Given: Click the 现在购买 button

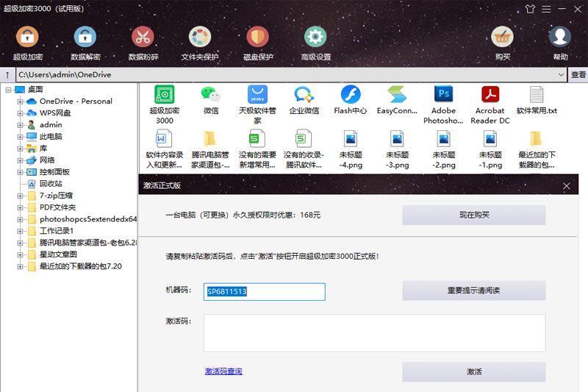Looking at the screenshot, I should 474,215.
